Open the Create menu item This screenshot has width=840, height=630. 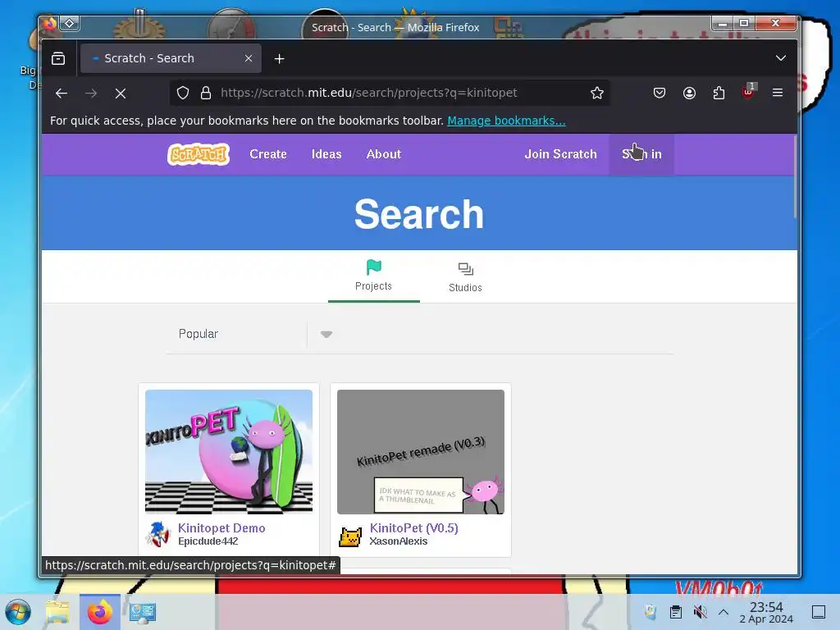point(268,154)
